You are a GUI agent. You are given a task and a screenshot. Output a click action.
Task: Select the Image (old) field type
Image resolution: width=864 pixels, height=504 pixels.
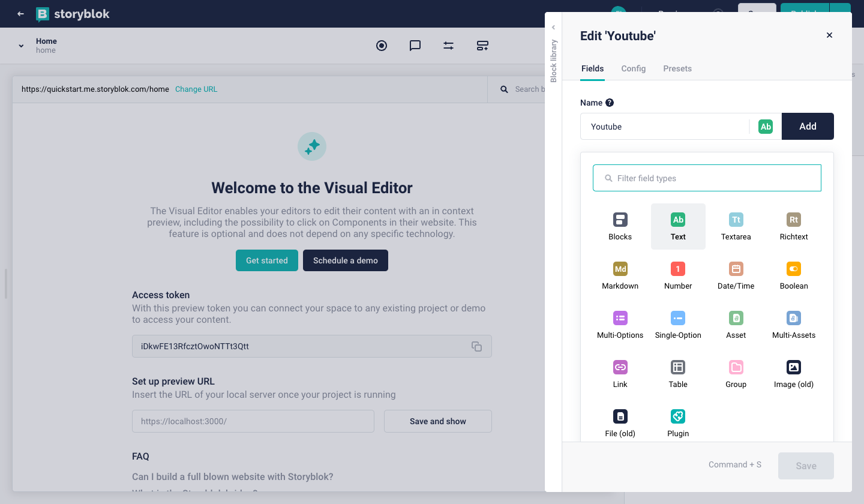794,374
